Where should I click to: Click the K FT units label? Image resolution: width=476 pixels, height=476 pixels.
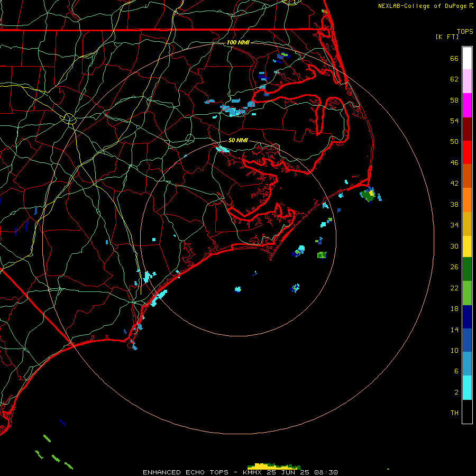[x=447, y=36]
